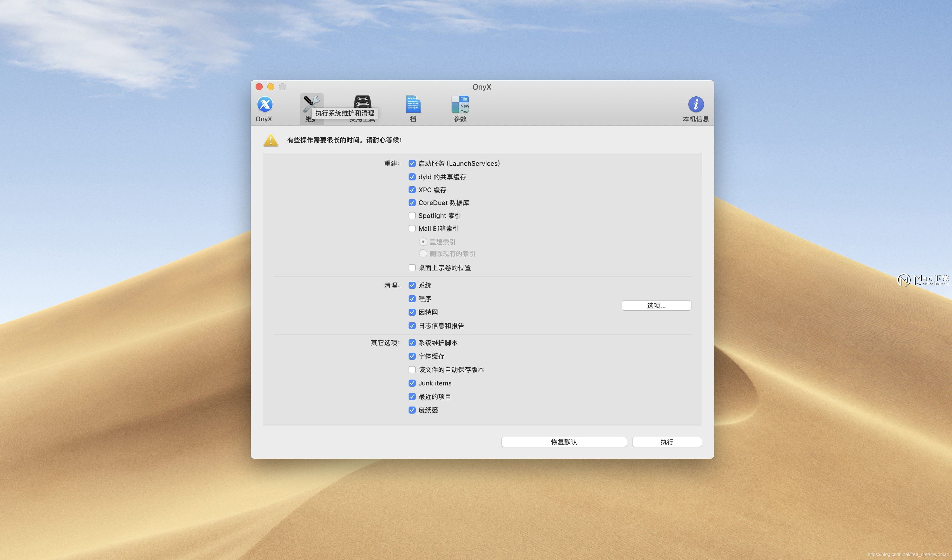Open OnyX main tab
Screen dimensions: 952x560
point(263,108)
